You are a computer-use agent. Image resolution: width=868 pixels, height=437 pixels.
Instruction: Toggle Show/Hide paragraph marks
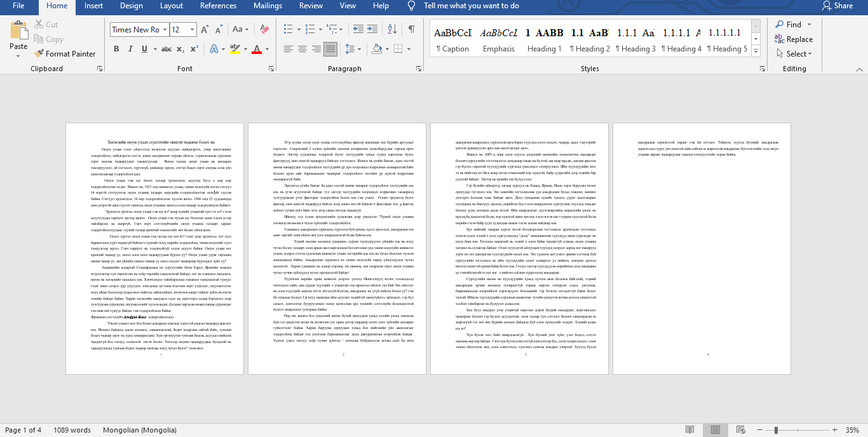[x=412, y=29]
